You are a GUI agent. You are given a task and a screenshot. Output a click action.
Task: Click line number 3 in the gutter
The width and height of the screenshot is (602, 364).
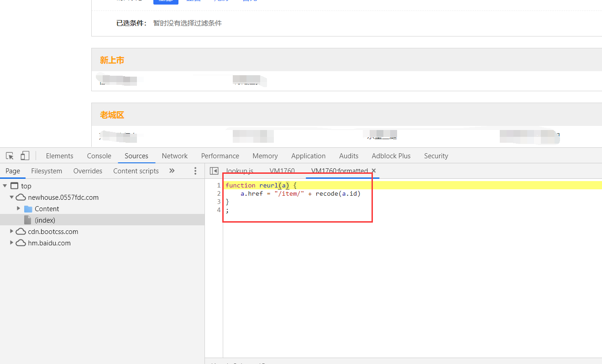click(x=219, y=202)
